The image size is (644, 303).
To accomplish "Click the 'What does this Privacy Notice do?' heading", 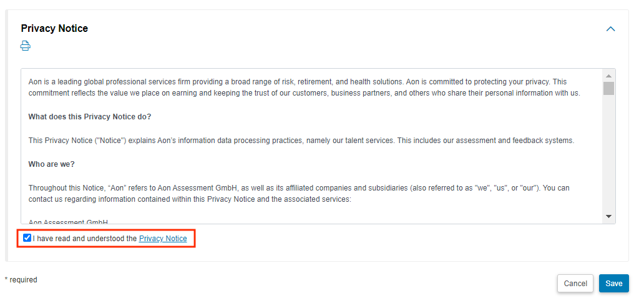I will tap(90, 117).
